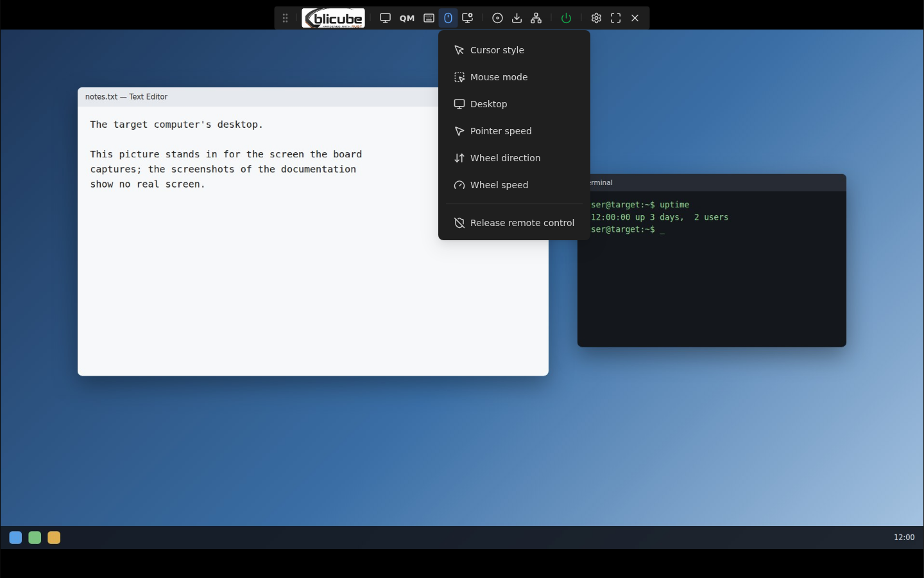This screenshot has width=924, height=578.
Task: Open Wheel speed menu entry
Action: coord(514,185)
